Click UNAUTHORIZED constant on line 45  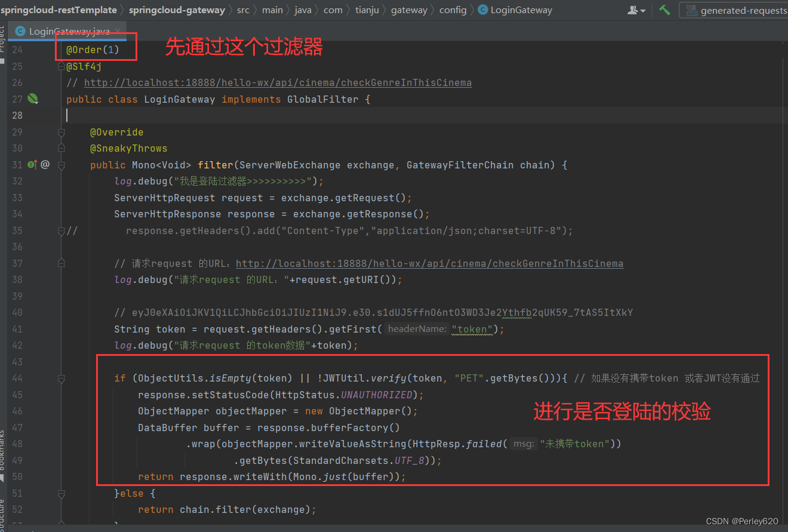(x=377, y=395)
